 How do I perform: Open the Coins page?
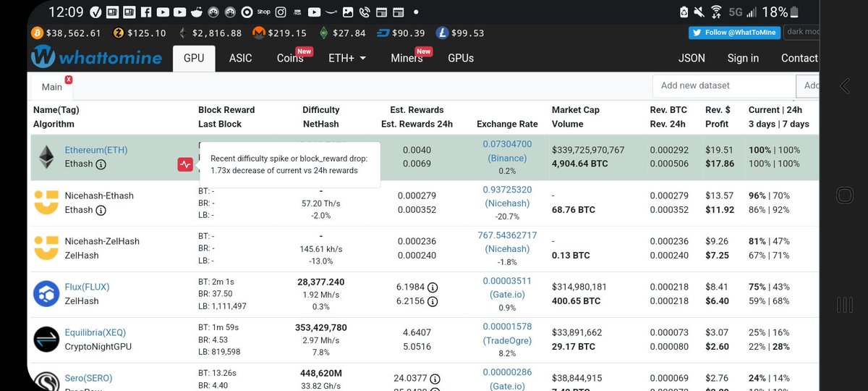click(x=291, y=58)
